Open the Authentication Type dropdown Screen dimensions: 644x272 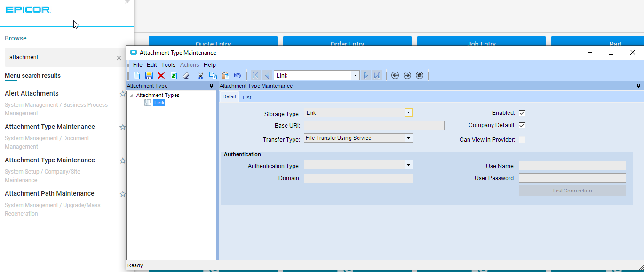point(409,165)
